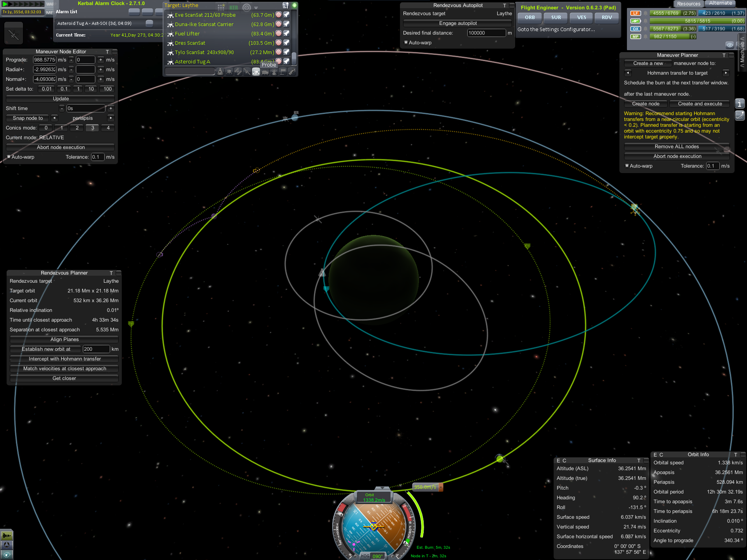Screen dimensions: 747x560
Task: Open the favorites grid icon in Targetron
Action: pyautogui.click(x=221, y=7)
